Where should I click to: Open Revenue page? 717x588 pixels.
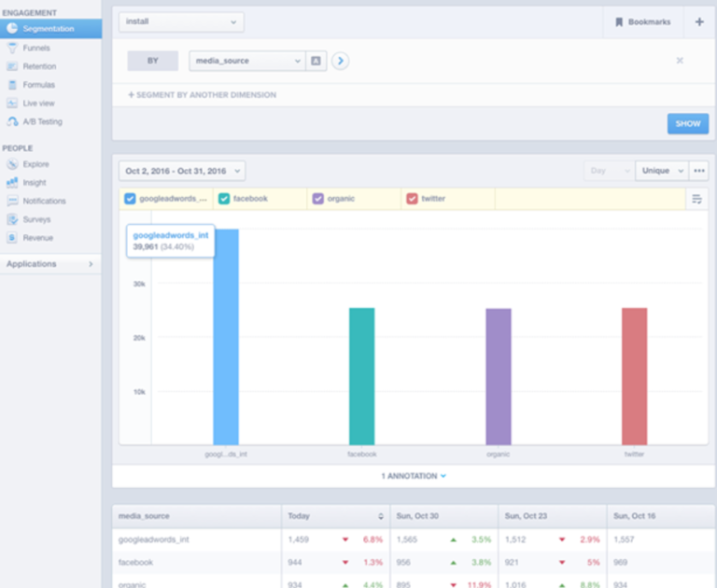[38, 238]
